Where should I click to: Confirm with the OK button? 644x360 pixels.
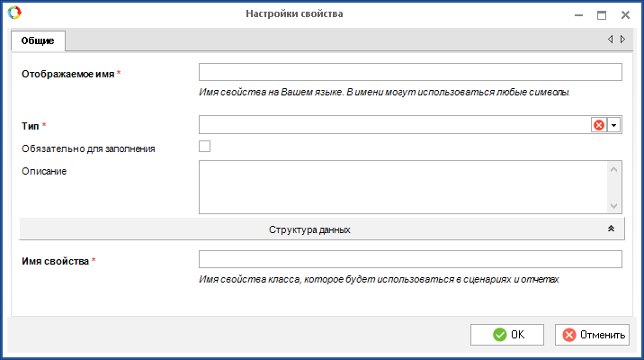coord(507,335)
